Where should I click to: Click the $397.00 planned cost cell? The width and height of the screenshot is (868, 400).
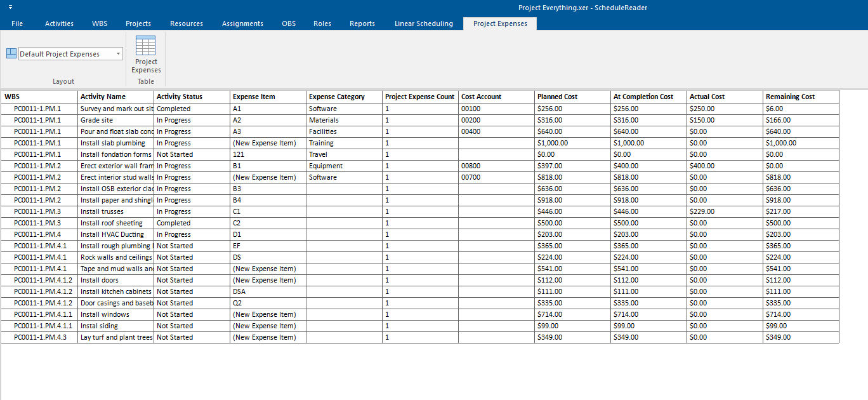click(x=573, y=166)
